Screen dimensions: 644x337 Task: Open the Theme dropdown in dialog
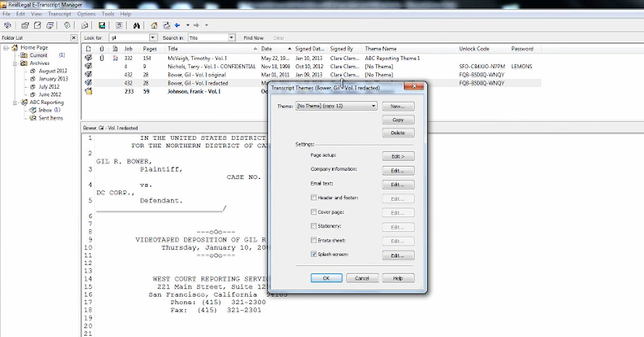373,106
